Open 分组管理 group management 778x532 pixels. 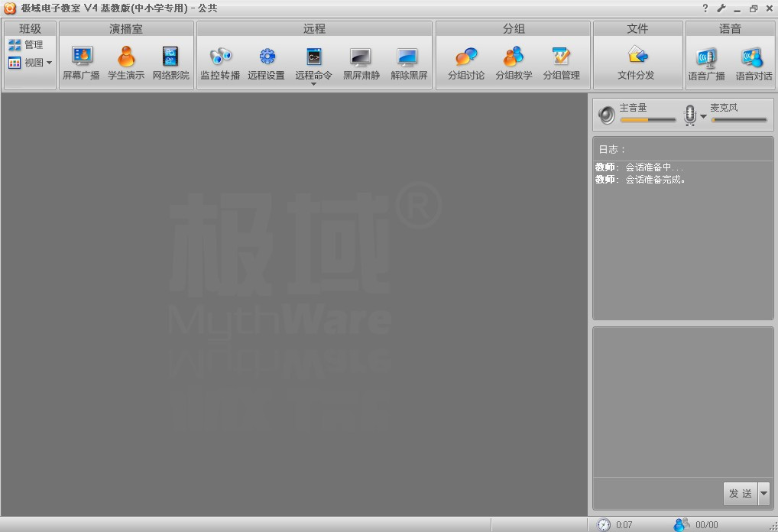point(561,62)
